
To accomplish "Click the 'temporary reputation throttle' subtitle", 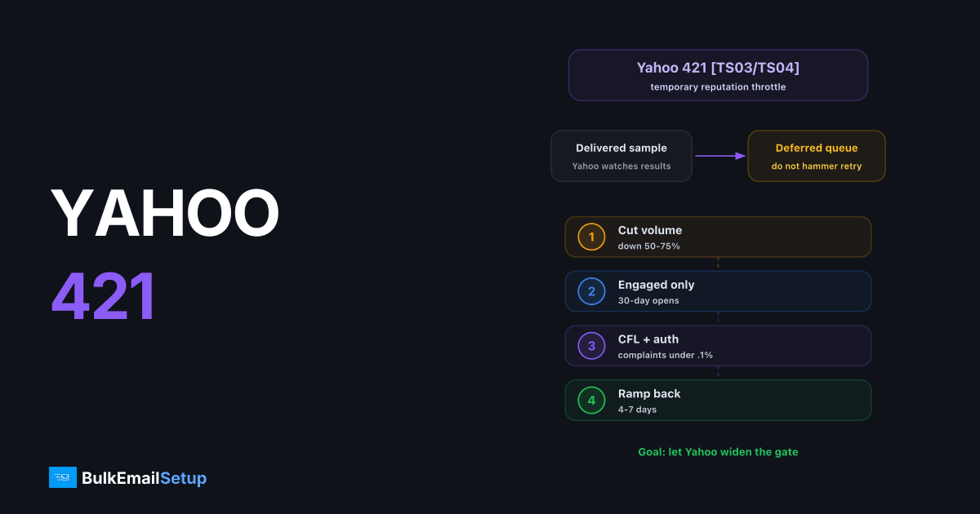I will 718,86.
